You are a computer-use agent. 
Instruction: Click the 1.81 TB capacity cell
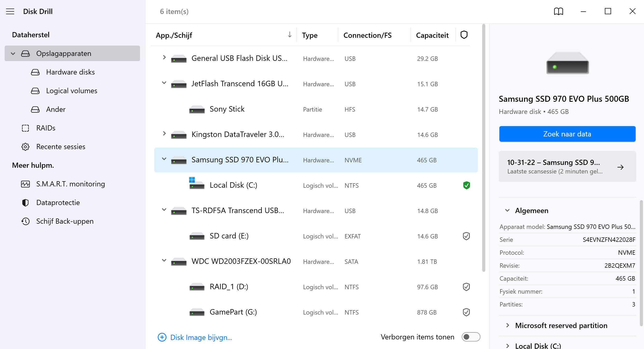click(x=427, y=261)
